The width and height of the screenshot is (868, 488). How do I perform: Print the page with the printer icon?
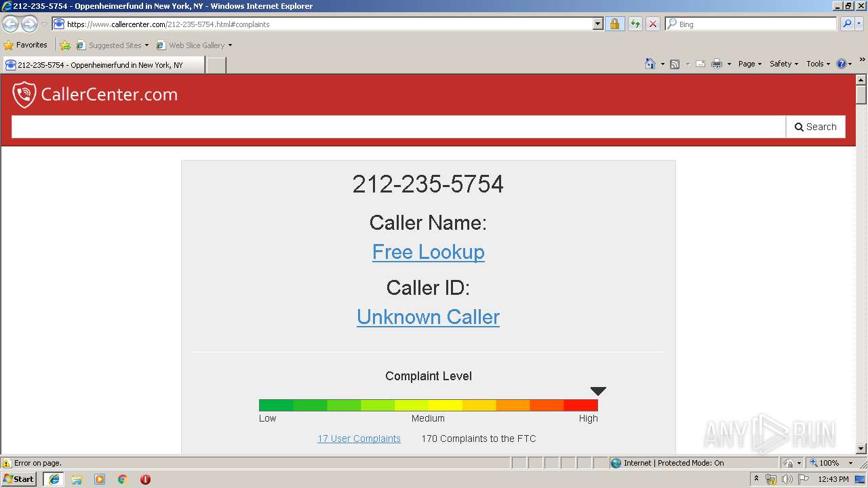coord(717,64)
